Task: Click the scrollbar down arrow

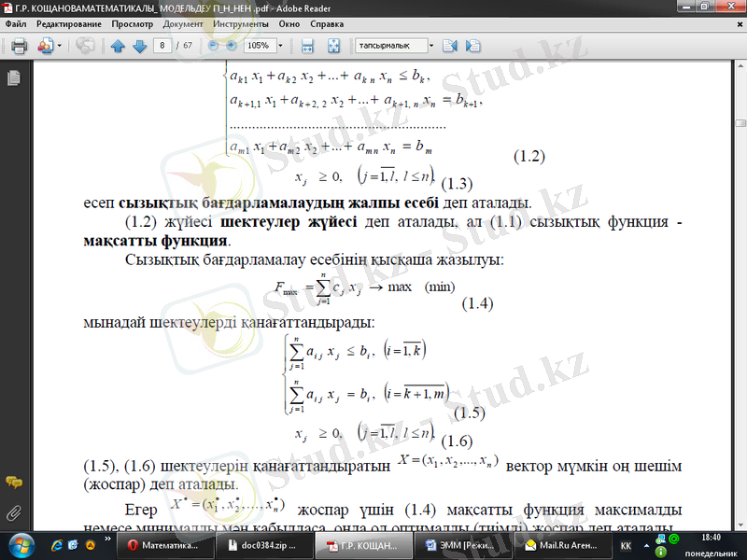Action: (x=740, y=525)
